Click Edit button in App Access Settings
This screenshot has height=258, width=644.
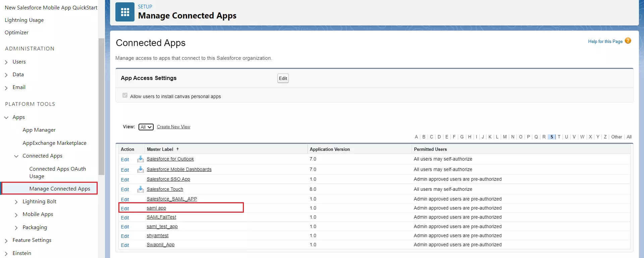coord(283,78)
